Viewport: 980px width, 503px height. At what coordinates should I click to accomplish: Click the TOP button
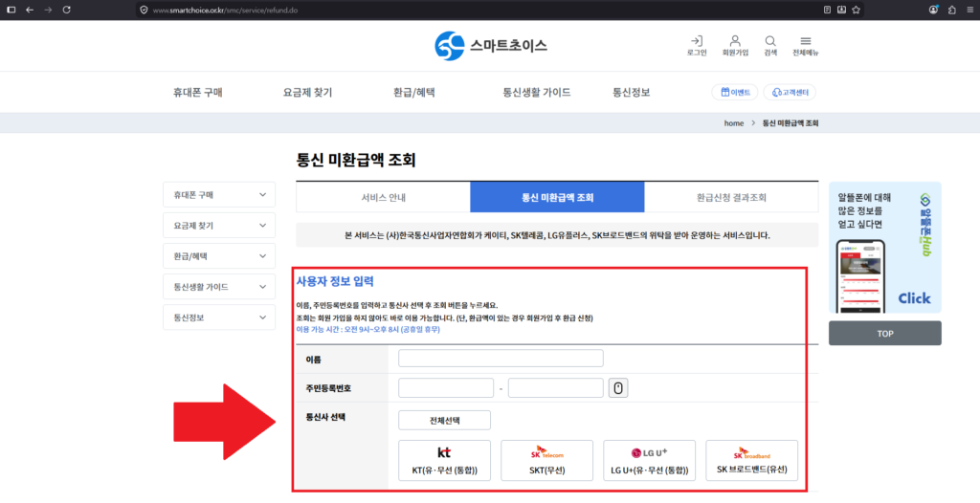point(885,334)
